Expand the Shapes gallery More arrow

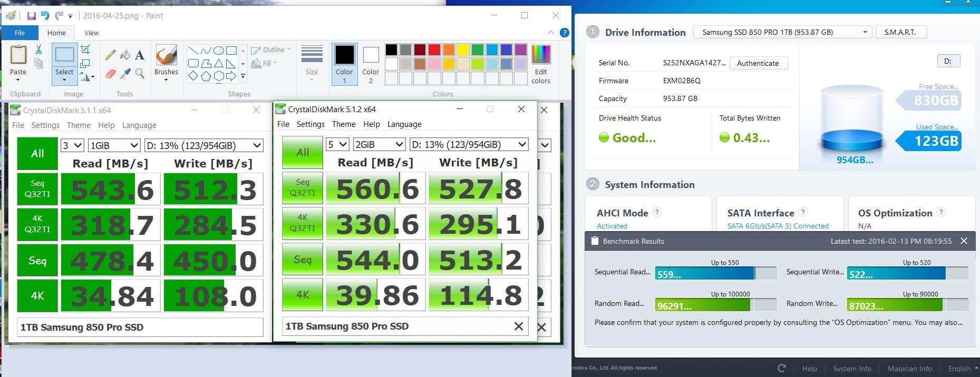tap(243, 76)
